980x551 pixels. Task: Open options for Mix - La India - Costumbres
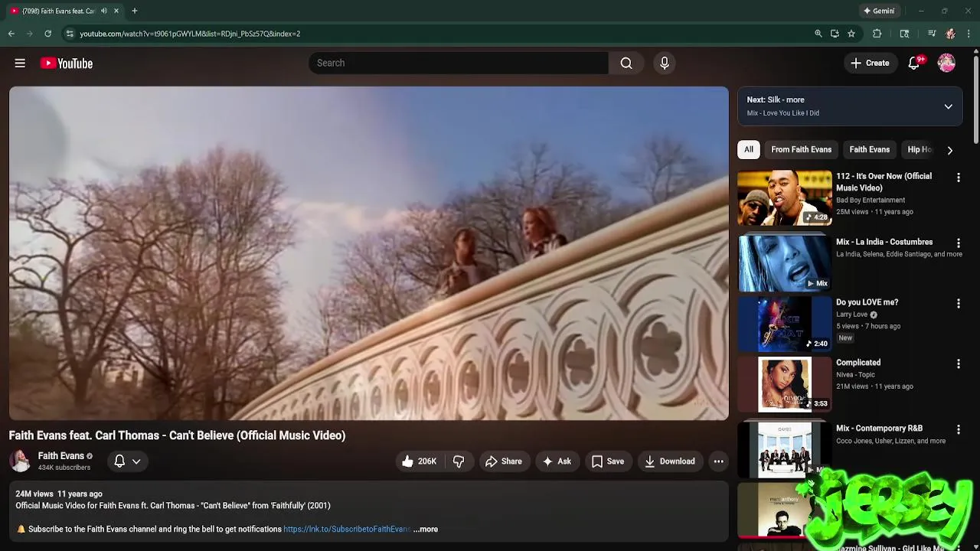point(958,243)
